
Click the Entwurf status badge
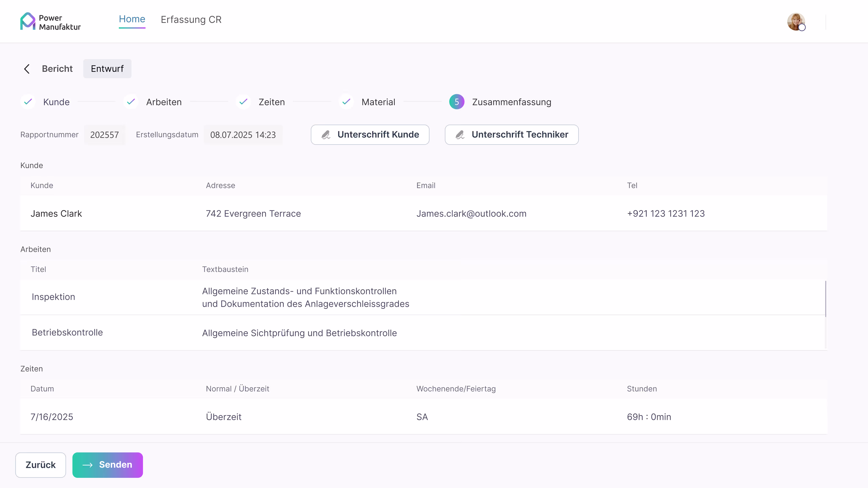click(107, 69)
